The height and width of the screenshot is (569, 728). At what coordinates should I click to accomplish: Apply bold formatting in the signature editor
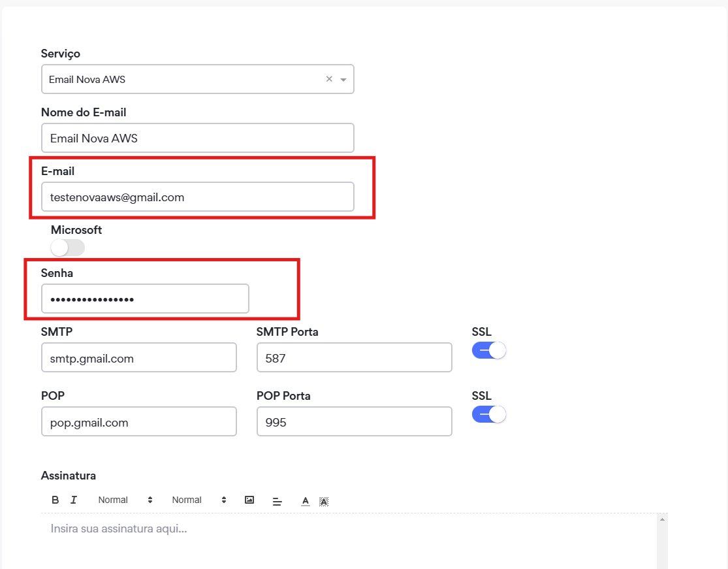pyautogui.click(x=55, y=500)
